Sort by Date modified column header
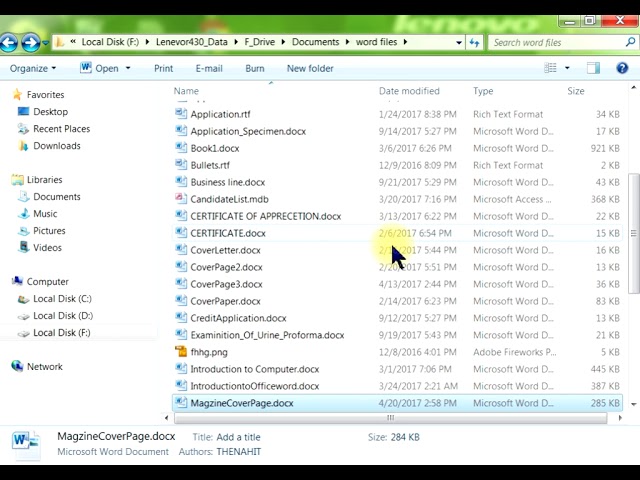The image size is (640, 480). [x=409, y=91]
